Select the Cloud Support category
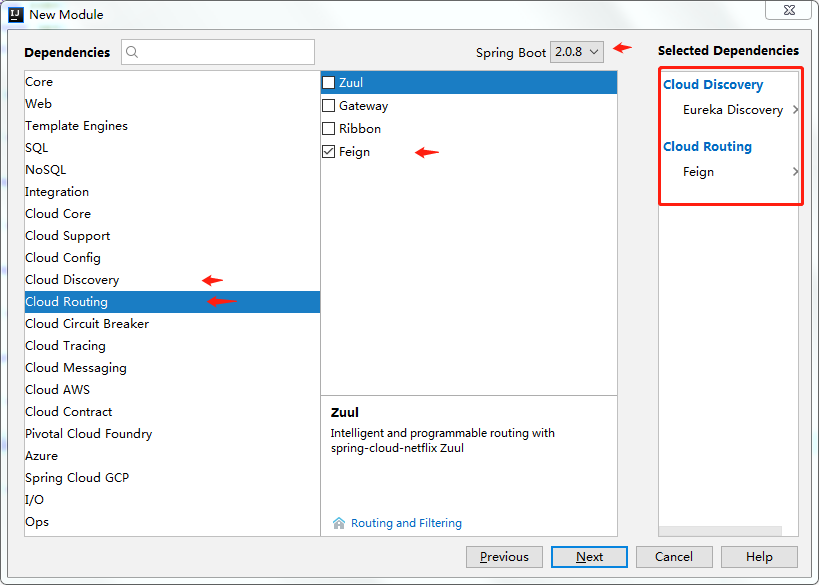Image resolution: width=819 pixels, height=585 pixels. tap(172, 236)
